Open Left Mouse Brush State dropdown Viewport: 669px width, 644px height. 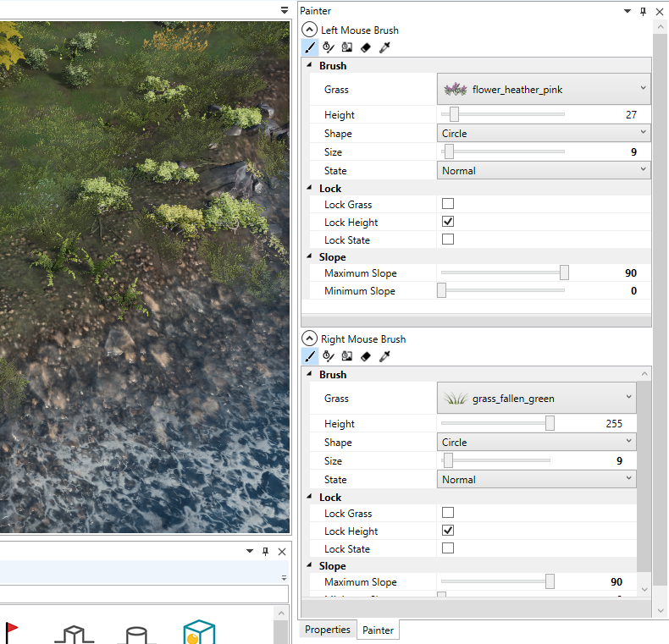tap(544, 171)
